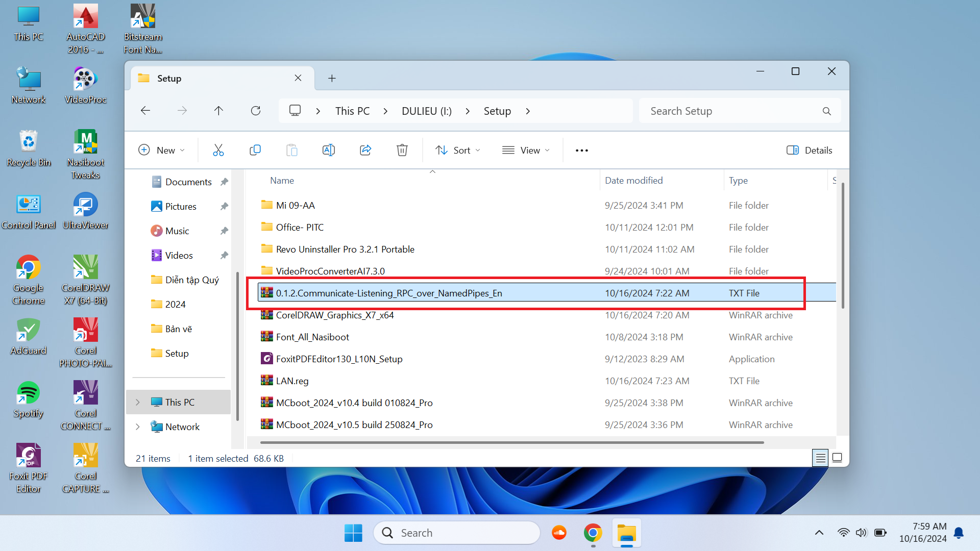The width and height of the screenshot is (980, 551).
Task: Open Music in Quick access
Action: (177, 231)
